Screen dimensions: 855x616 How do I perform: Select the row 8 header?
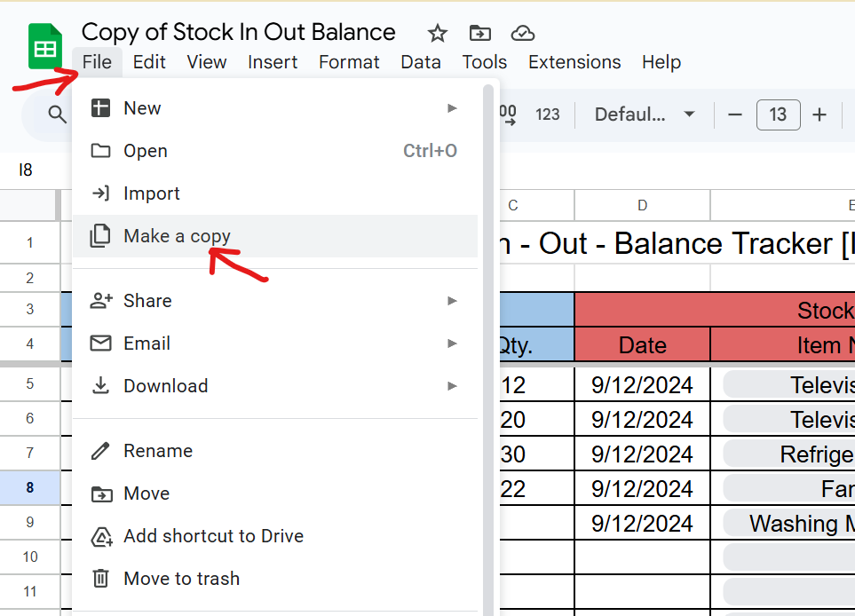29,488
